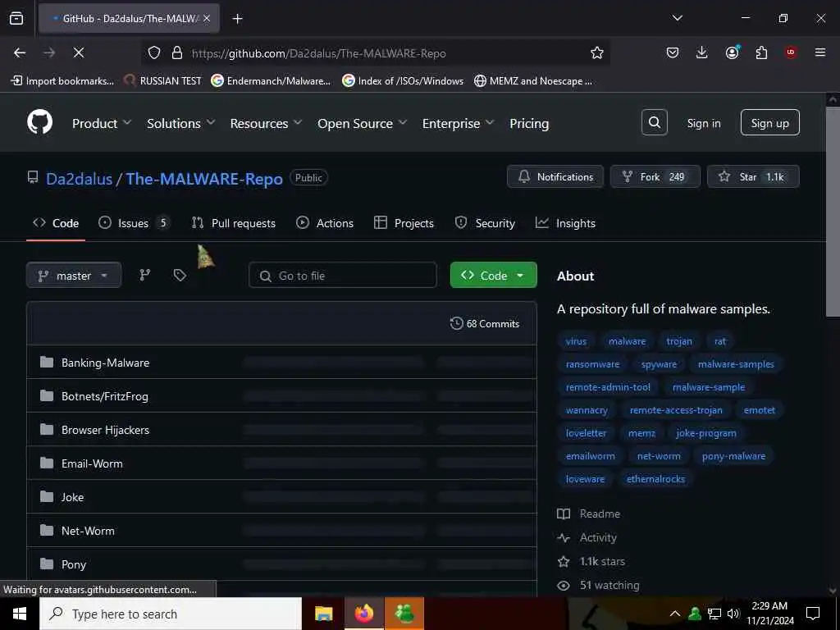Open the Issues tab
Screen dimensions: 840x630
click(135, 223)
